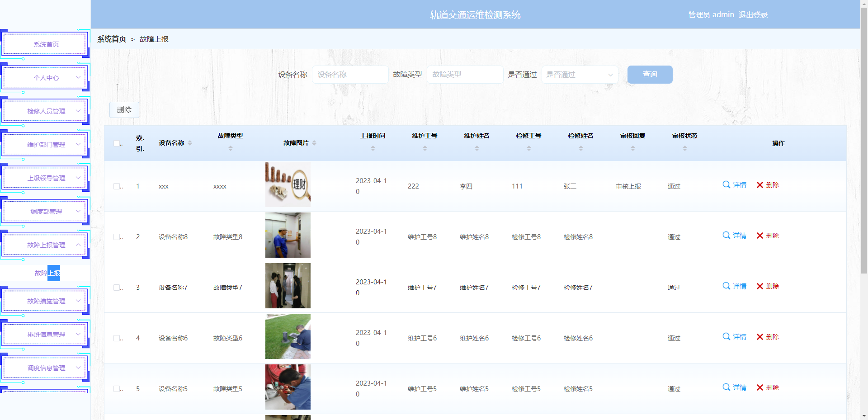
Task: Tick the select-all checkbox in table header
Action: (117, 143)
